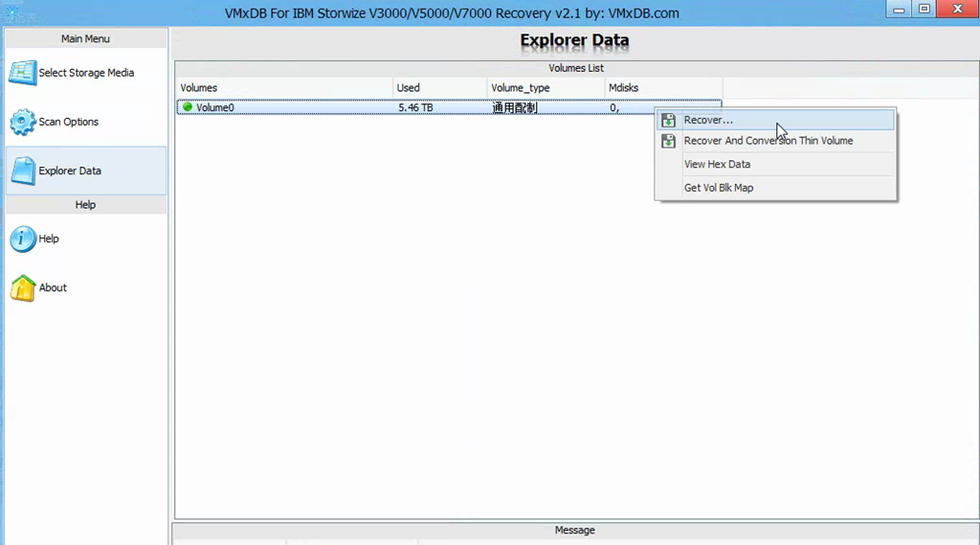Open the Scan Options page

(x=86, y=122)
